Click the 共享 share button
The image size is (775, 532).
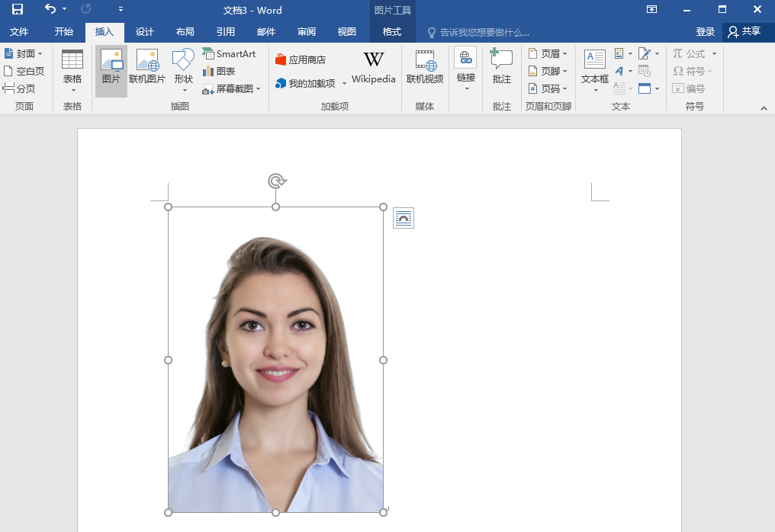point(744,32)
